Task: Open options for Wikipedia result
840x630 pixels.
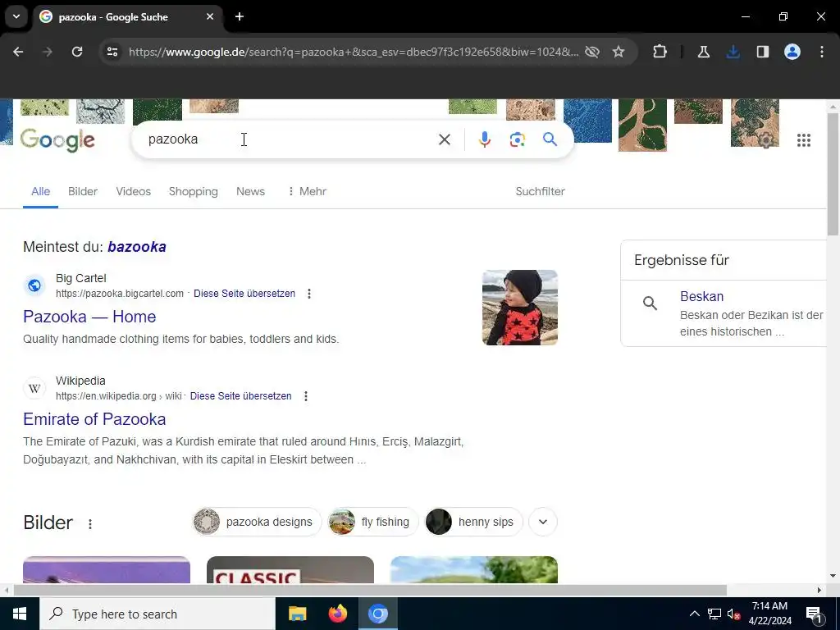Action: [306, 396]
